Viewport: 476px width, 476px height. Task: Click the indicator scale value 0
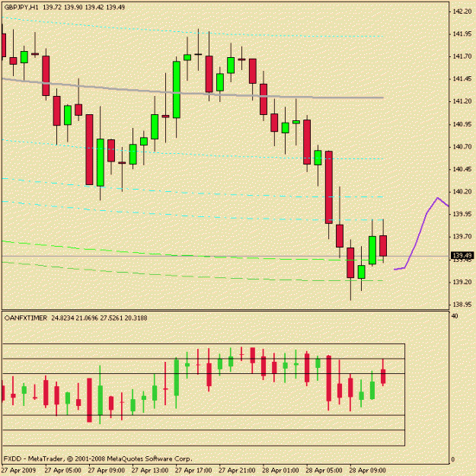453,459
